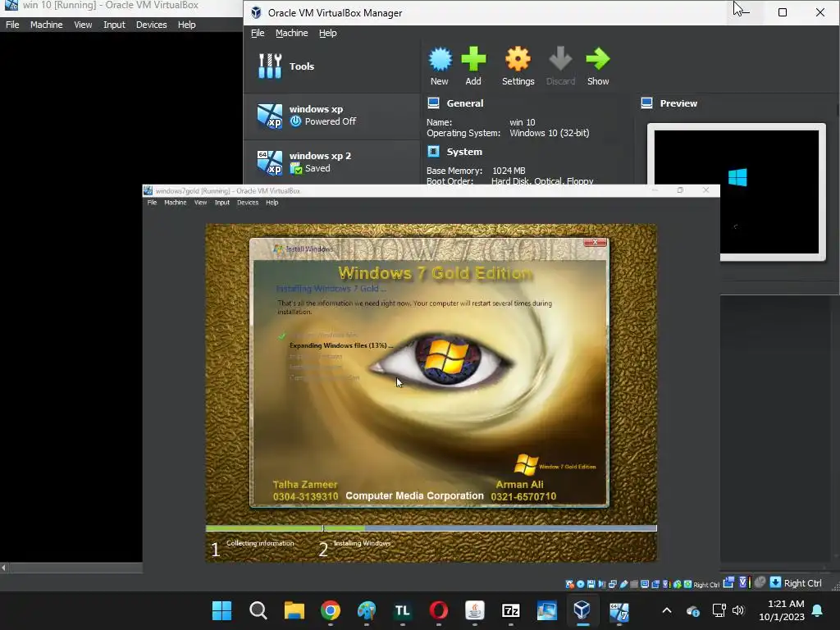Open the Machine menu in VirtualBox Manager
840x630 pixels.
coord(291,33)
